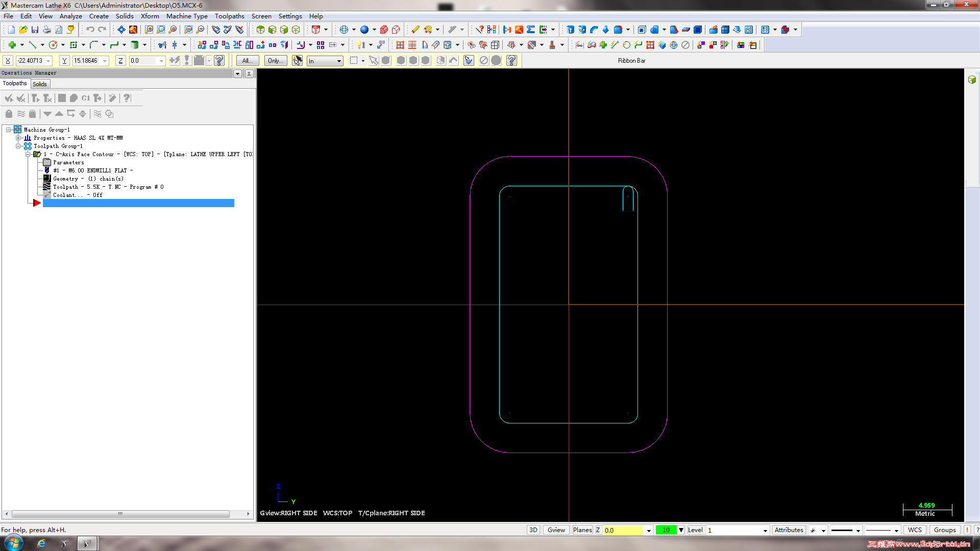The width and height of the screenshot is (980, 551).
Task: Click the blue shaded sphere icon
Action: [x=364, y=30]
